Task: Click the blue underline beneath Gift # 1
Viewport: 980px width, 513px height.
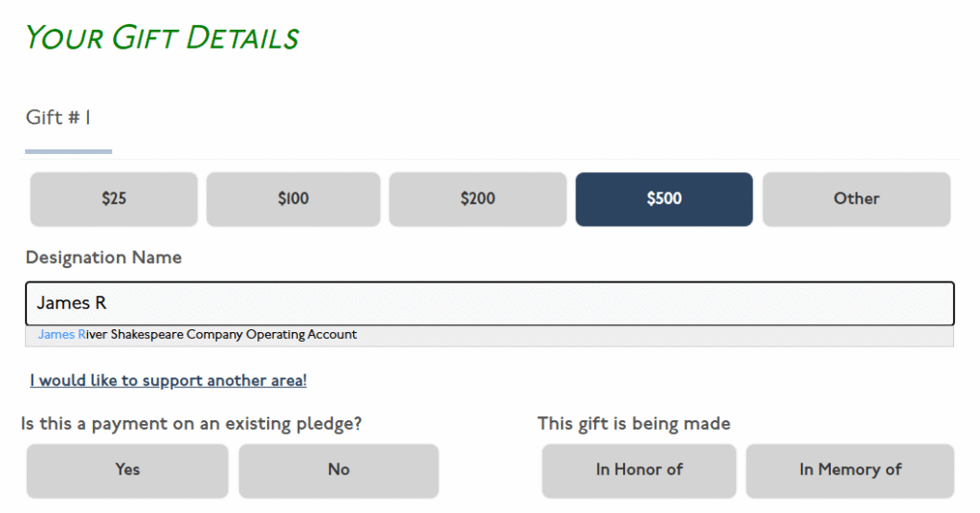Action: click(x=68, y=151)
